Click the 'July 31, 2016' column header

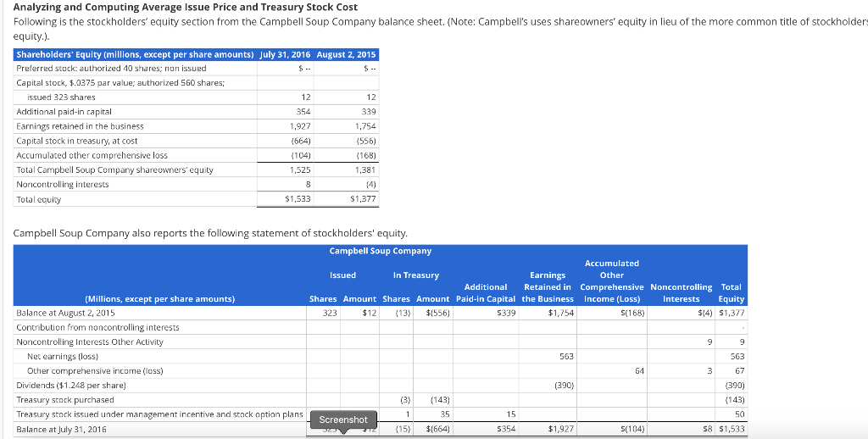tap(285, 54)
